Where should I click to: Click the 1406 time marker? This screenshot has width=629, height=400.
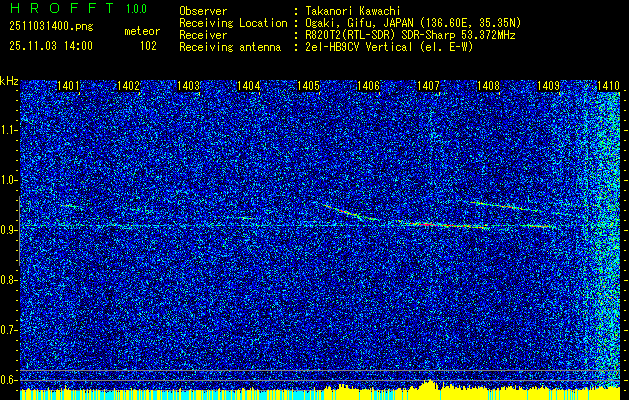369,85
